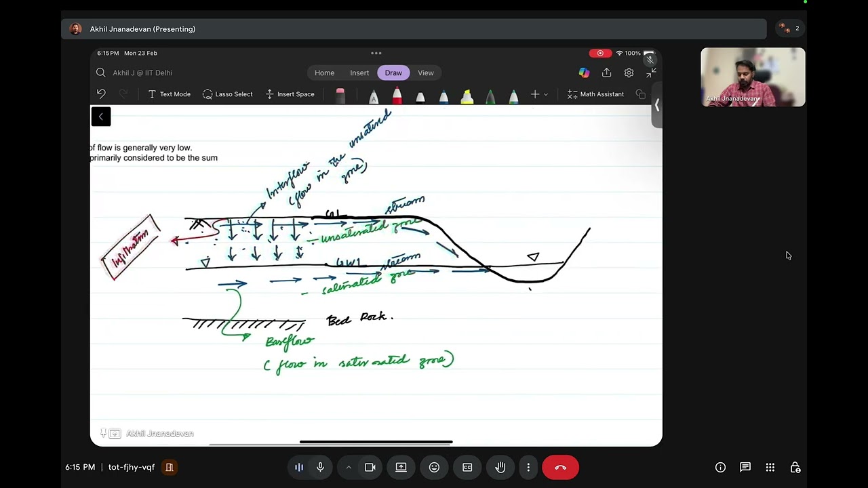Collapse the side panel chevron handle
Screen dimensions: 868x488
pos(656,105)
